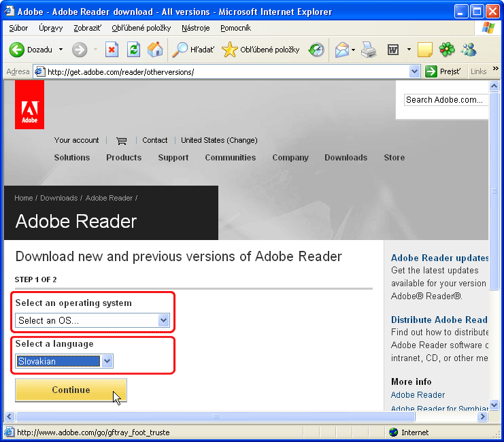Image resolution: width=504 pixels, height=442 pixels.
Task: Open the Nástroje menu
Action: (195, 28)
